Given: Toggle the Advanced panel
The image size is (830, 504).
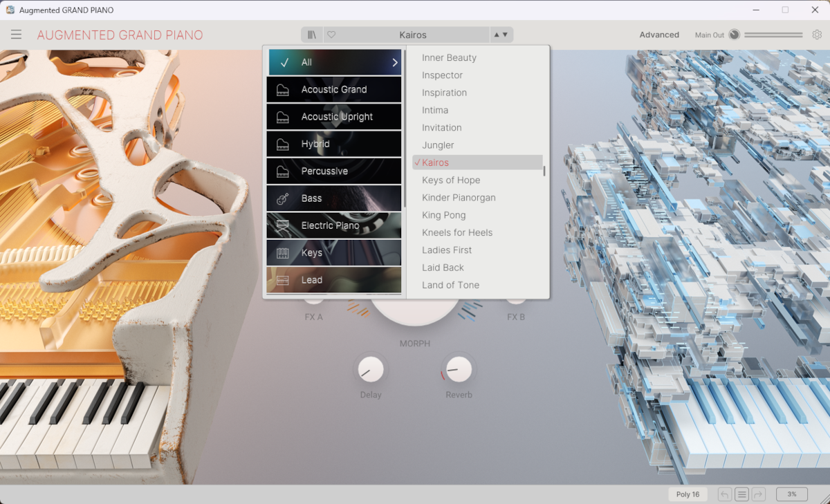Looking at the screenshot, I should (x=659, y=35).
